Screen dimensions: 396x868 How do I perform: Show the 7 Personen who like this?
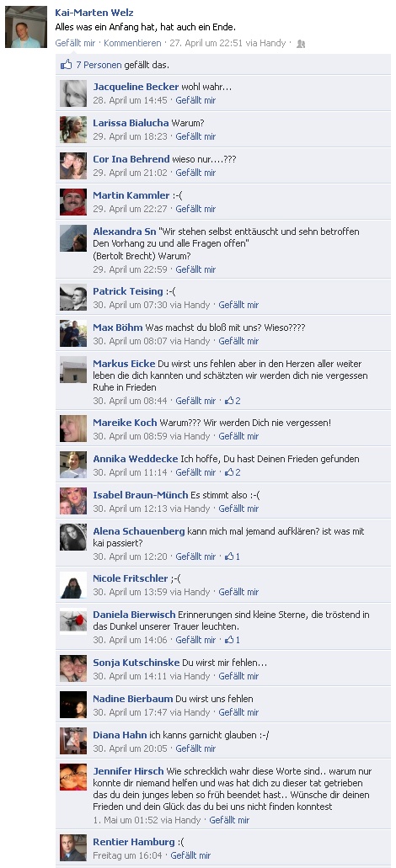[99, 65]
